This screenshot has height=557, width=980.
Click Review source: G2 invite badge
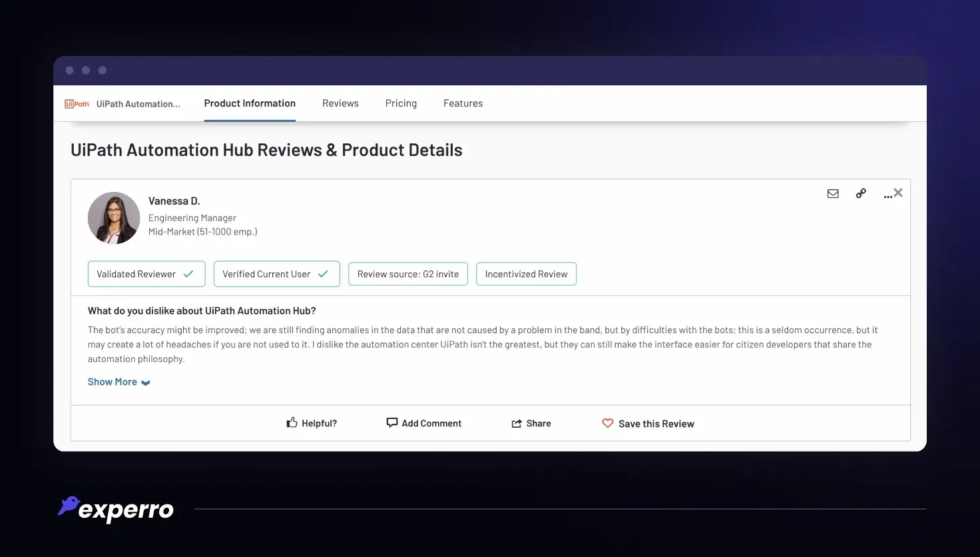(408, 274)
